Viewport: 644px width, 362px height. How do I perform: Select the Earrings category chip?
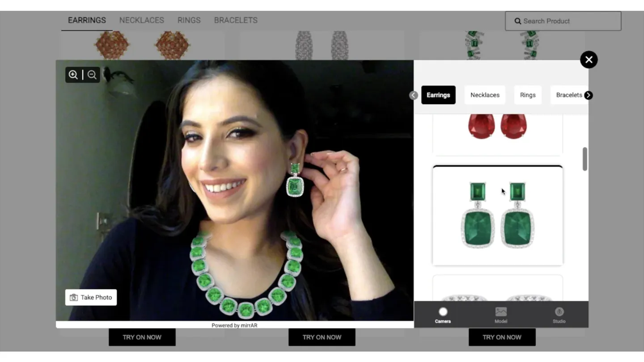click(x=438, y=95)
